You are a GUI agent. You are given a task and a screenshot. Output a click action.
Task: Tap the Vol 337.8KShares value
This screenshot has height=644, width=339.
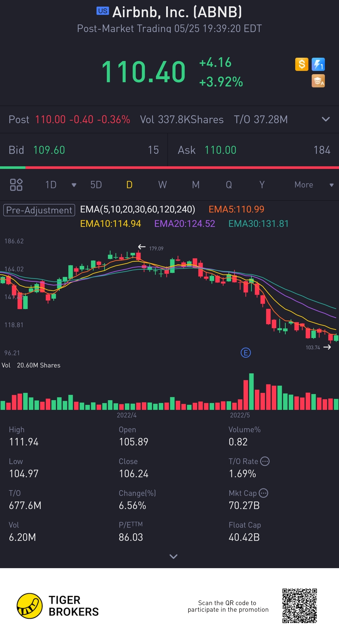pos(182,119)
